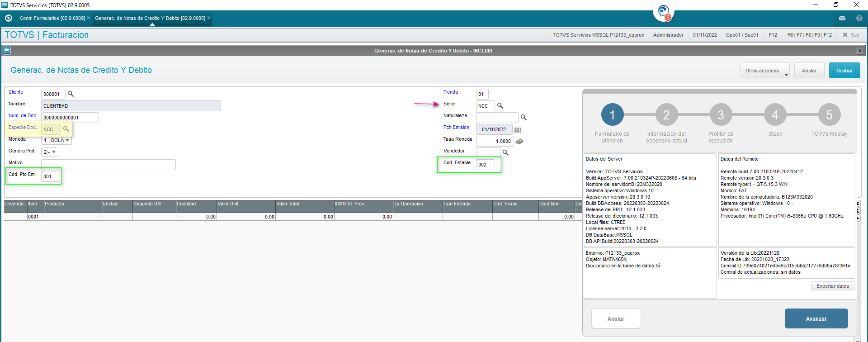Focus the Motivo text field
Viewport: 868px width, 342px height.
pos(108,165)
